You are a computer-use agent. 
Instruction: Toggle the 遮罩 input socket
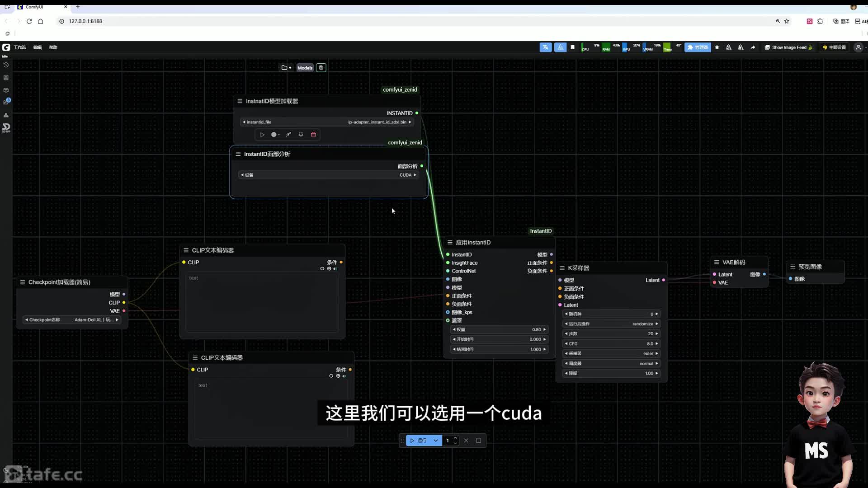[448, 320]
